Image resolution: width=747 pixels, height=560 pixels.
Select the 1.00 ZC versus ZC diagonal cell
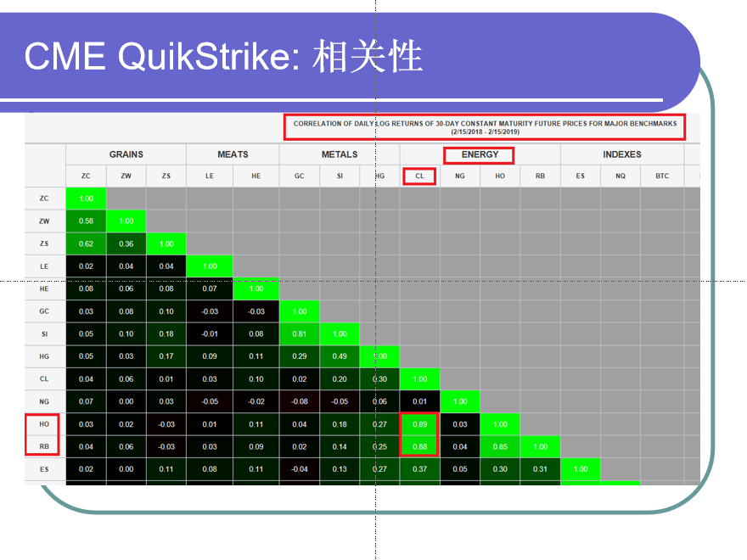point(86,198)
